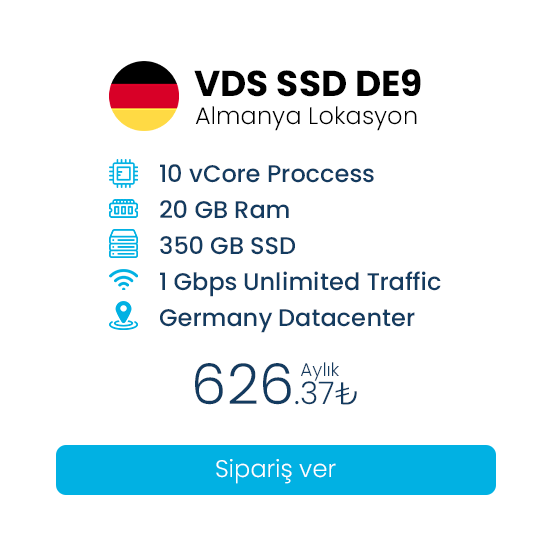Click the 1 Gbps Unlimited Traffic text
This screenshot has height=550, width=550.
point(300,282)
